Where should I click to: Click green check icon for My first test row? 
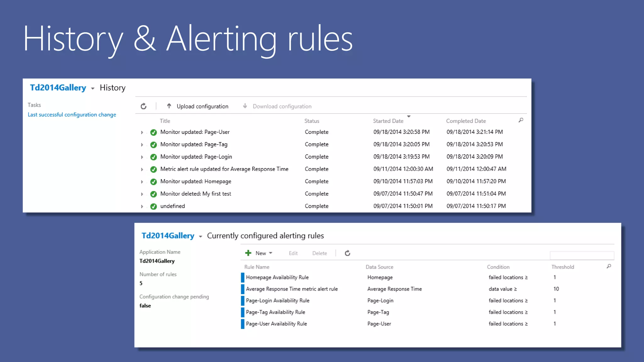(153, 194)
